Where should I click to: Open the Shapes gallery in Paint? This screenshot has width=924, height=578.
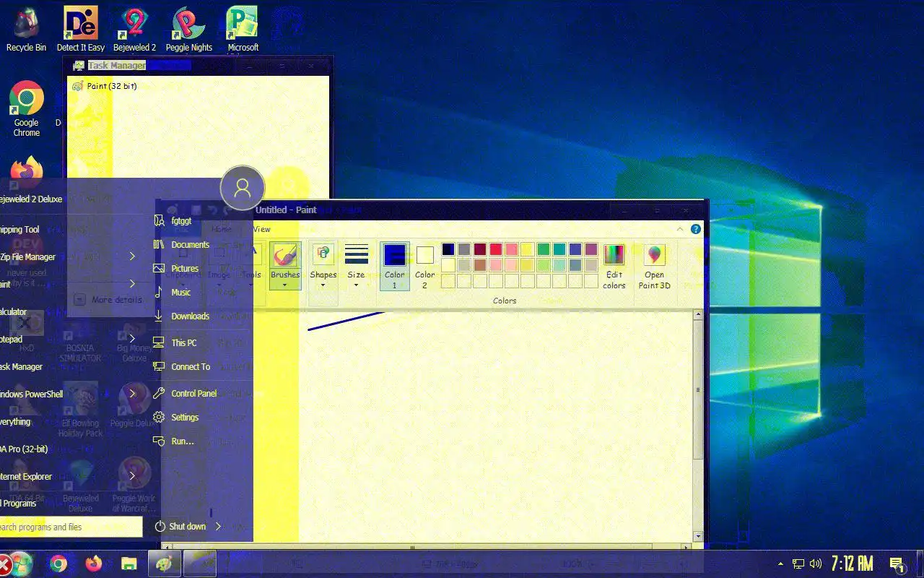pyautogui.click(x=323, y=265)
